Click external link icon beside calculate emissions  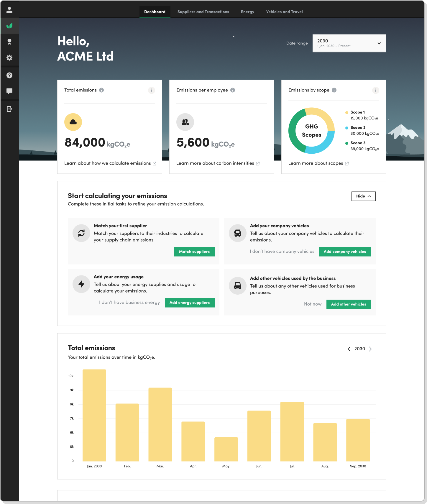click(x=155, y=163)
